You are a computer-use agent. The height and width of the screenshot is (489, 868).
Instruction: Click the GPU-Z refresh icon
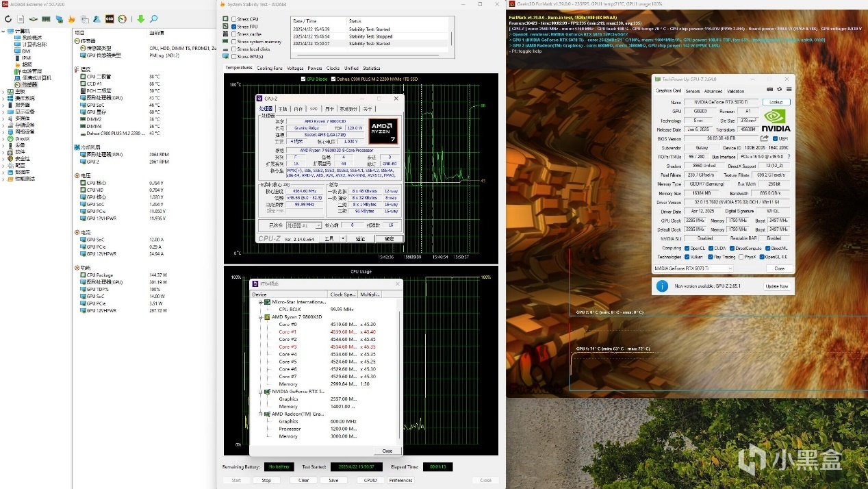pos(779,90)
